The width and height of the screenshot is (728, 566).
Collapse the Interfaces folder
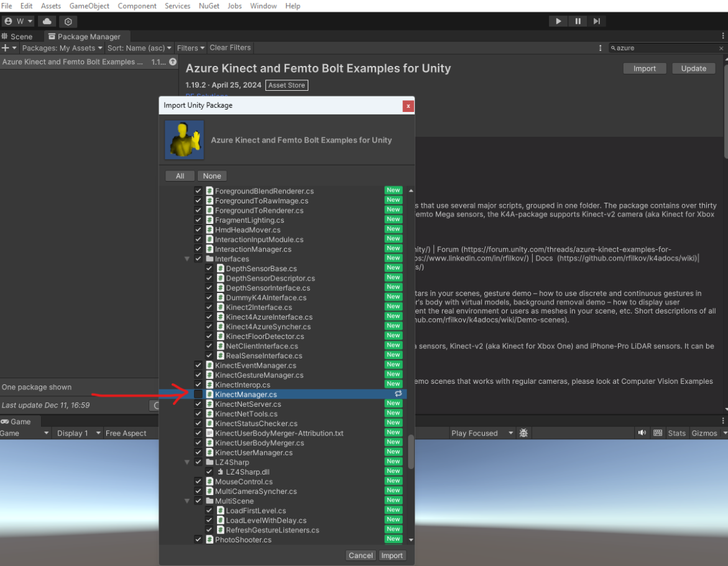(x=187, y=259)
